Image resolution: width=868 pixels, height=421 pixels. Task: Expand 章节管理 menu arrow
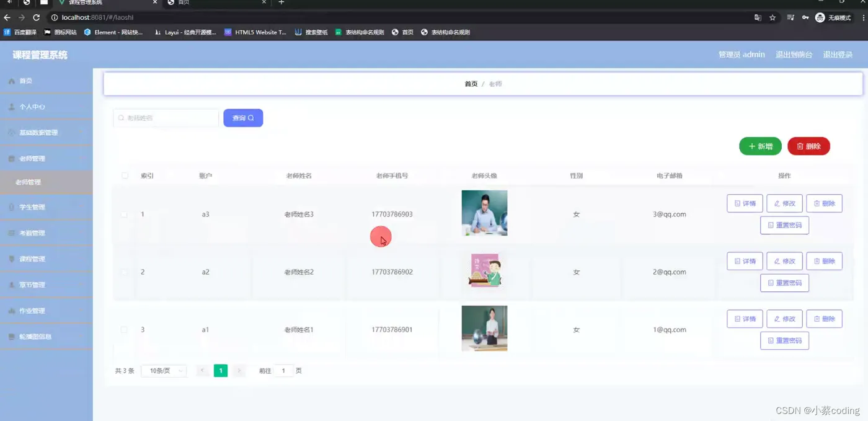[x=82, y=285]
